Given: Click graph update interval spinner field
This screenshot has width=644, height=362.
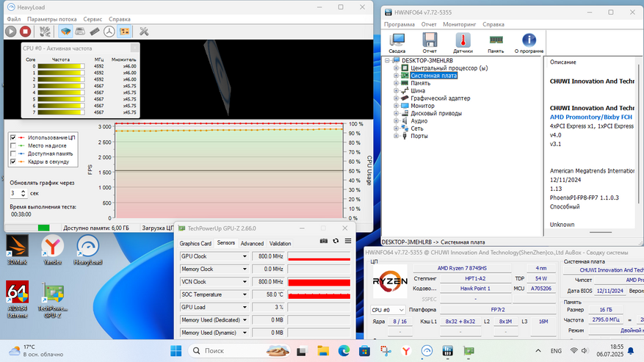Looking at the screenshot, I should (x=16, y=193).
